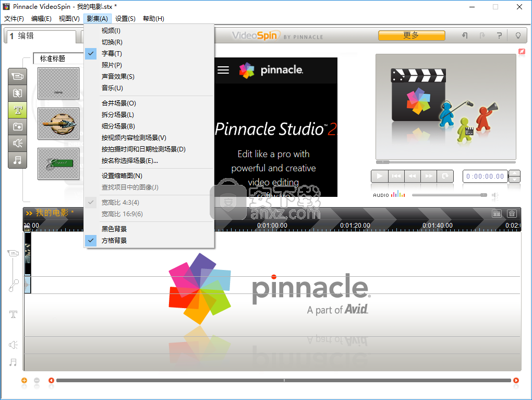Toggle the checked 字幕(T) menu item

(x=149, y=53)
